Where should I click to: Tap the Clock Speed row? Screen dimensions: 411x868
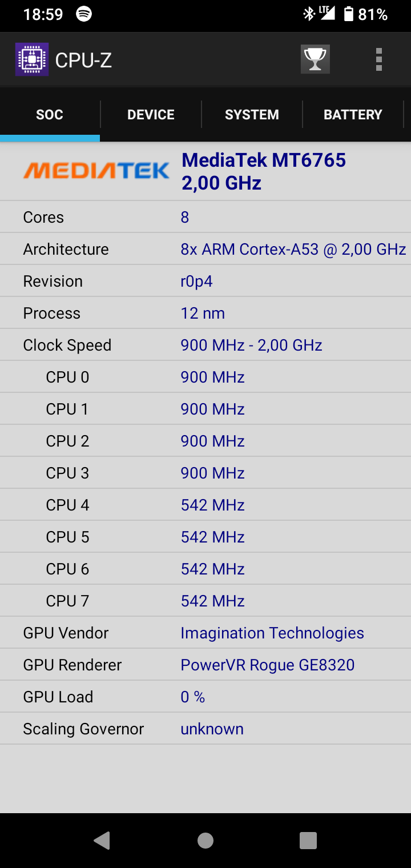point(205,345)
